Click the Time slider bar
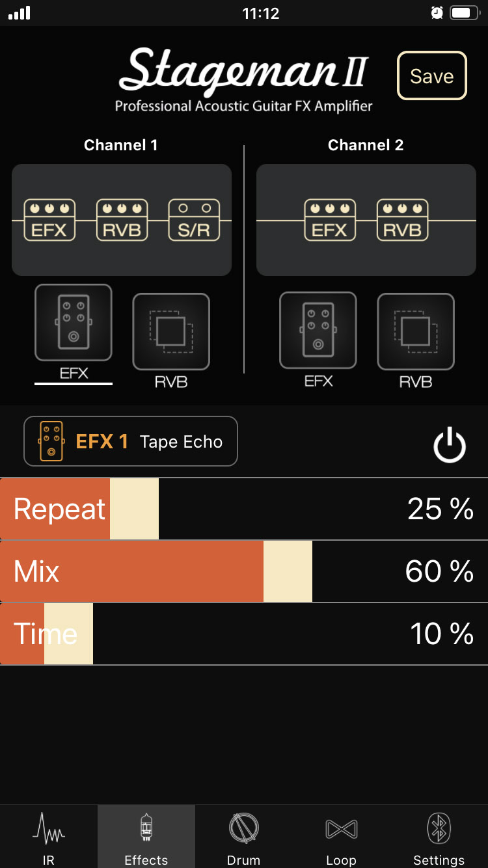The image size is (488, 868). point(244,634)
